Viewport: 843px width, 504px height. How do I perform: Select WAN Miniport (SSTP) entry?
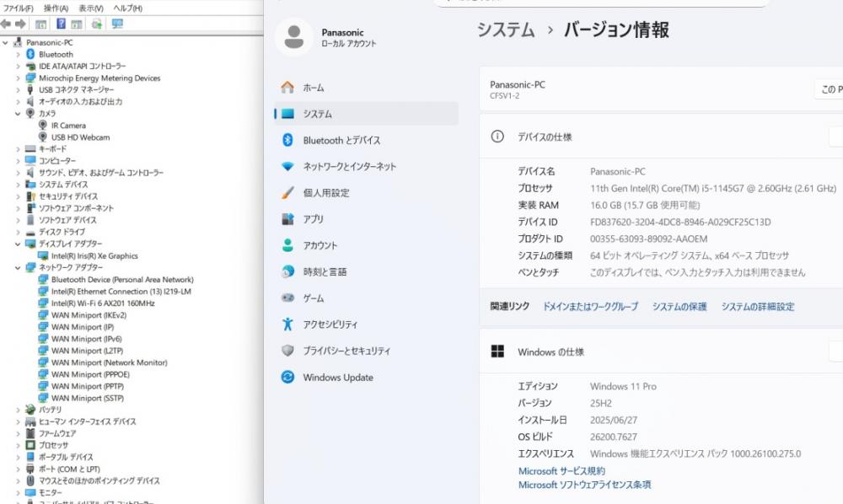click(x=88, y=398)
